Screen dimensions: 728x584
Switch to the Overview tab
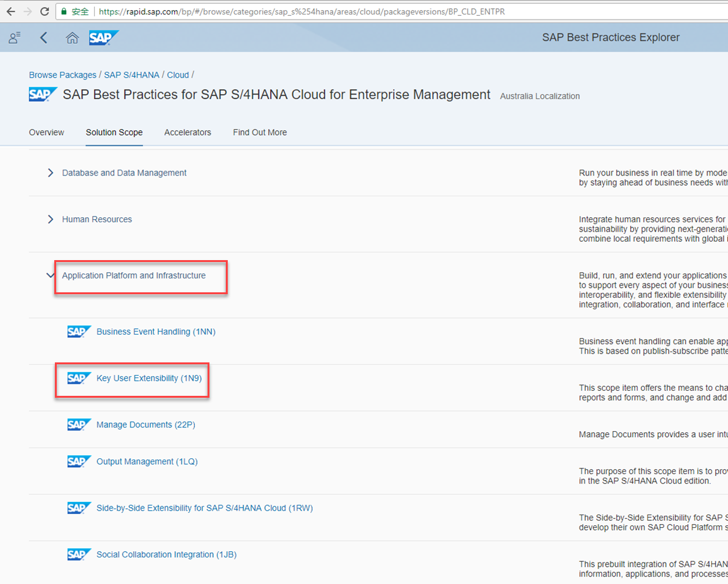click(x=47, y=133)
